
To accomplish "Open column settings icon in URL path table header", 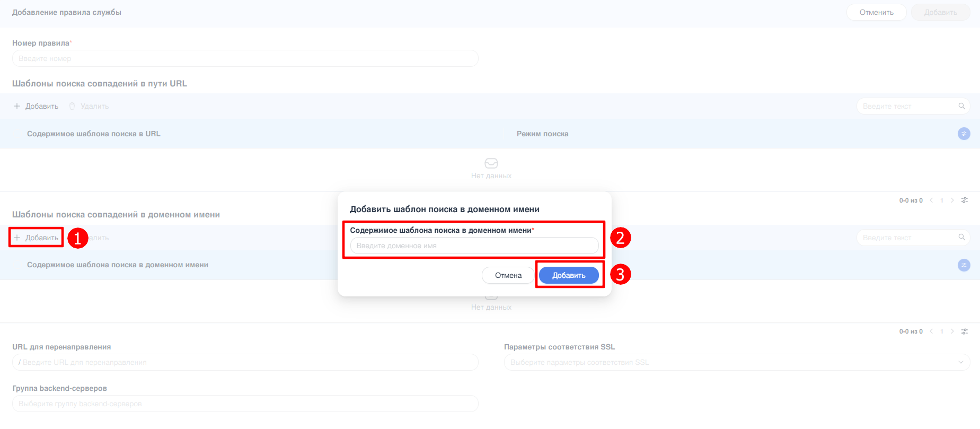I will coord(964,134).
